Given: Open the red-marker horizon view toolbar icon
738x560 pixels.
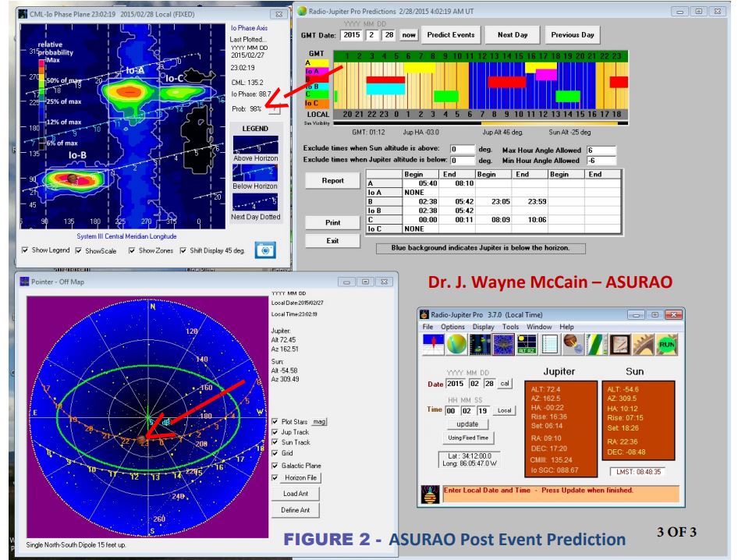Looking at the screenshot, I should (x=432, y=345).
